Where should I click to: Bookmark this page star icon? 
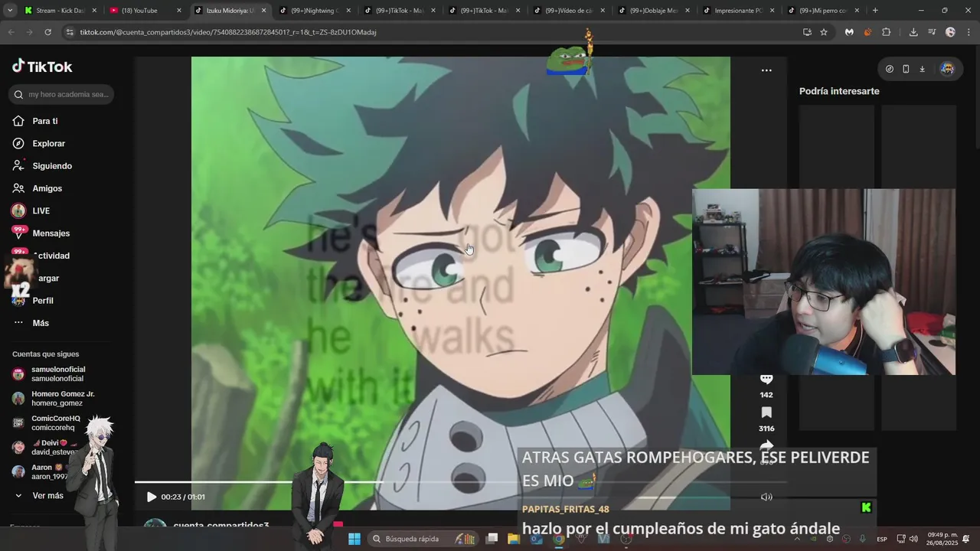tap(824, 32)
